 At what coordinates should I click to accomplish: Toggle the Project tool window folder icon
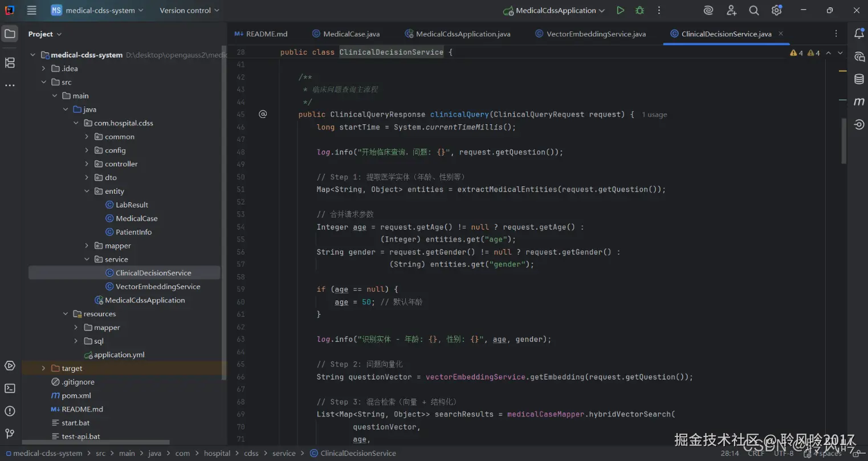[10, 34]
